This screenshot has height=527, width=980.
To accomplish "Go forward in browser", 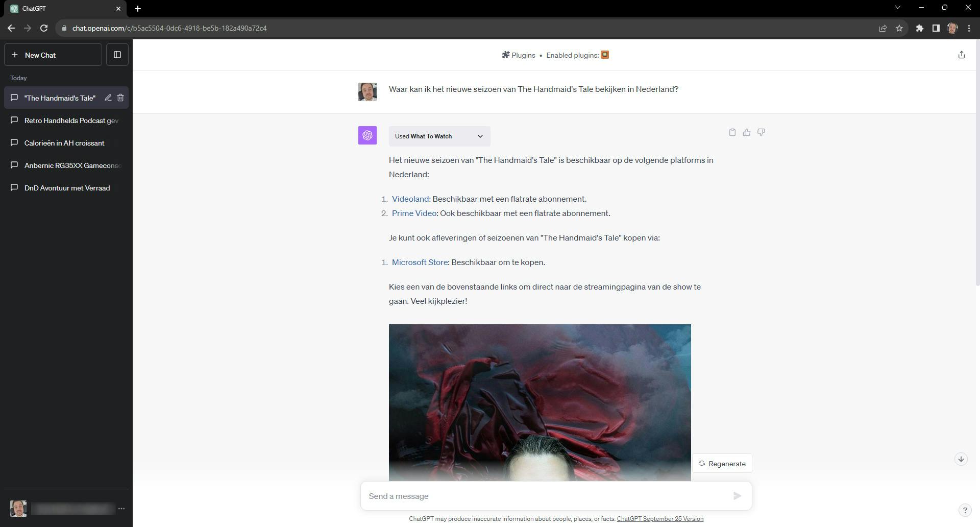I will [x=28, y=28].
